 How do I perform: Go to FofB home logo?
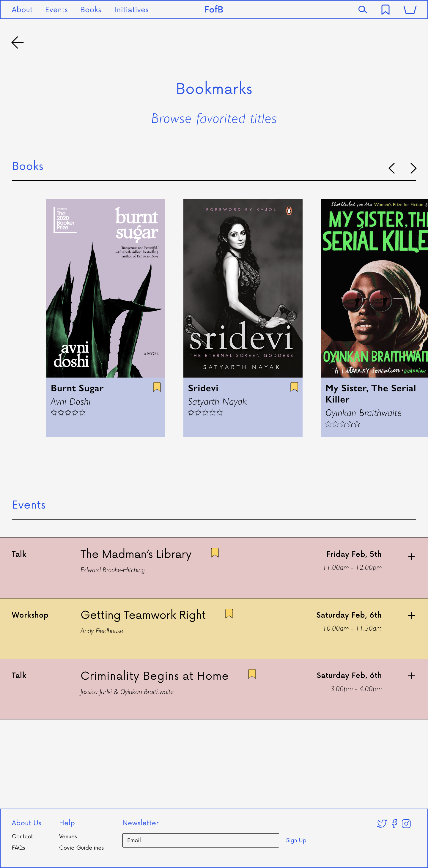pyautogui.click(x=214, y=10)
